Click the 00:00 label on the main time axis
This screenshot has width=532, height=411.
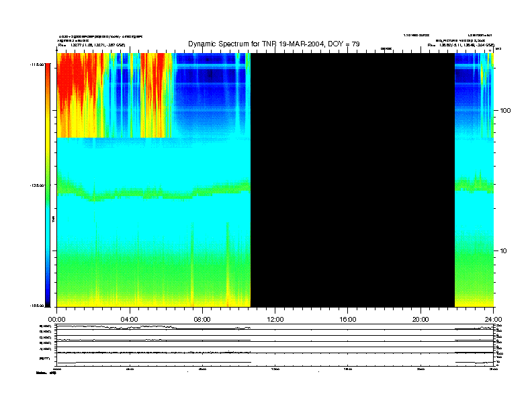click(56, 320)
